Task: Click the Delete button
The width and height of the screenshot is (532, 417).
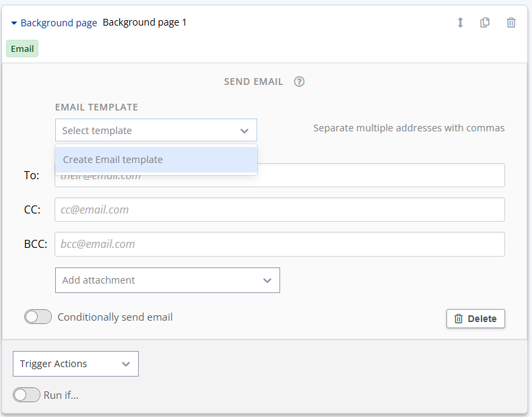Action: pyautogui.click(x=475, y=319)
